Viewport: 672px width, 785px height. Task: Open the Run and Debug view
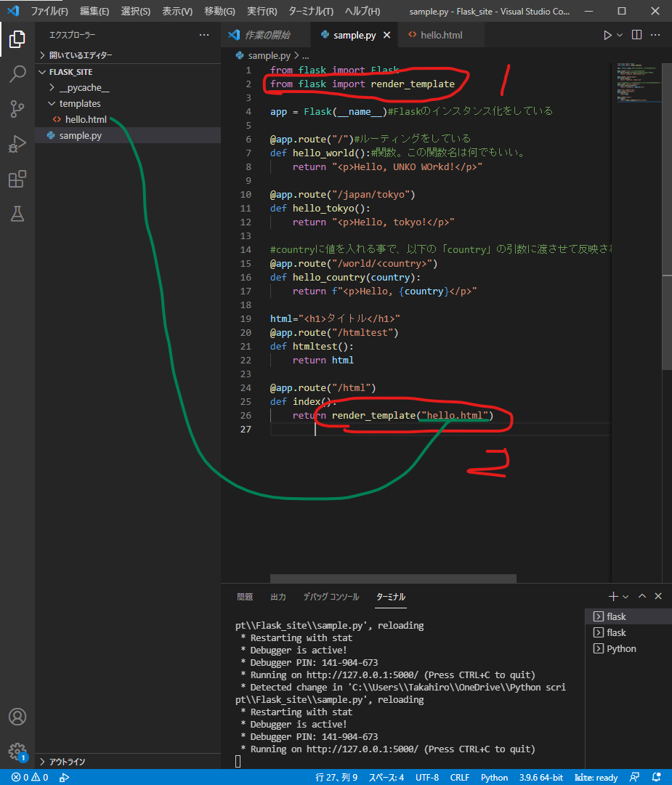pos(17,144)
